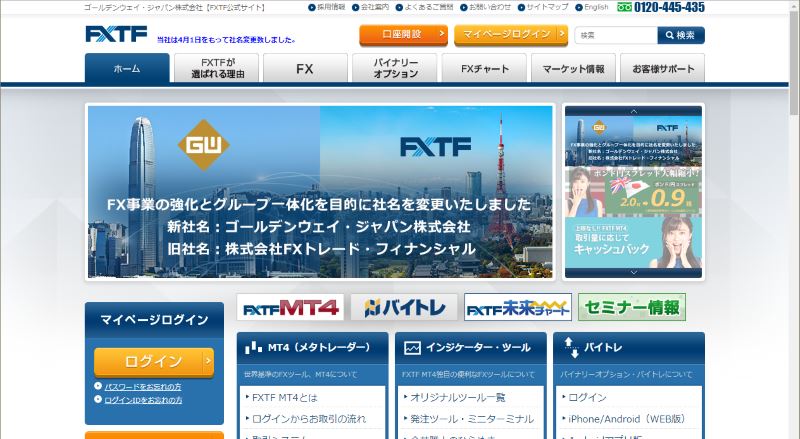Open the FXチャート tab

[484, 68]
